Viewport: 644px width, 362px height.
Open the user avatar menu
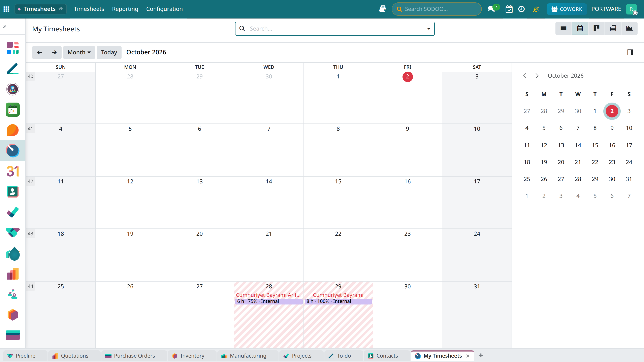pos(632,9)
